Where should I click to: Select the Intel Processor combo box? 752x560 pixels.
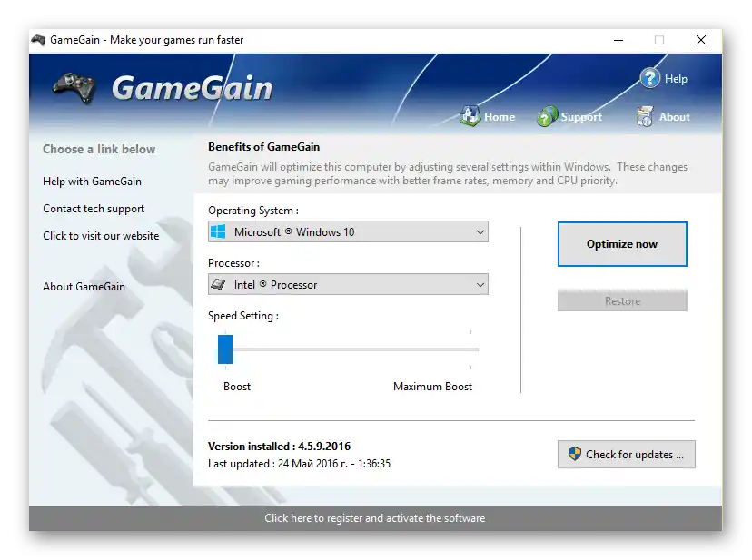click(x=348, y=284)
